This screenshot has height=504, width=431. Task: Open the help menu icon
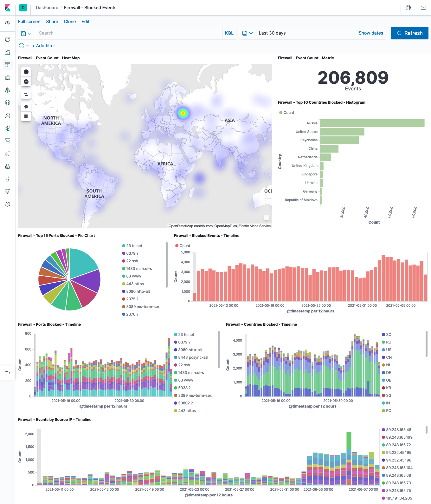(408, 8)
